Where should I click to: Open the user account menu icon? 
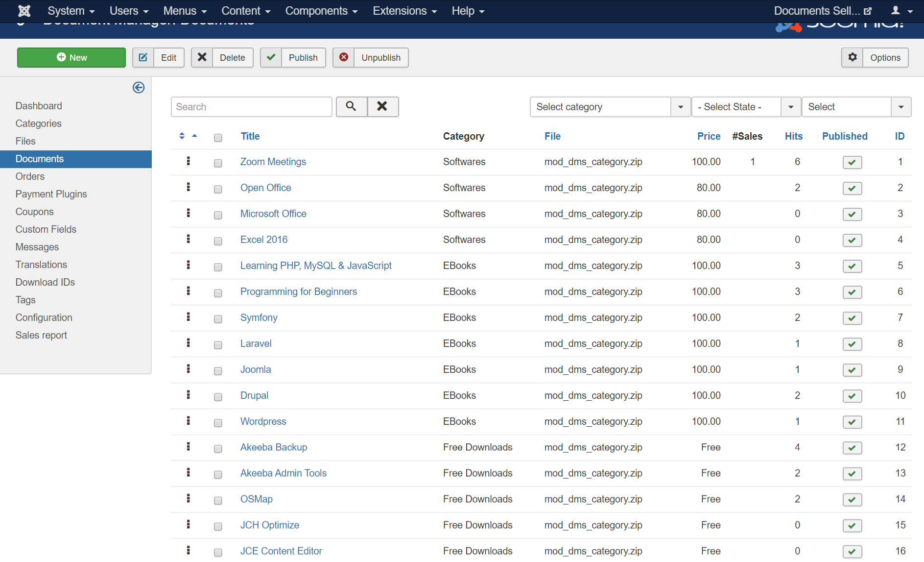901,11
